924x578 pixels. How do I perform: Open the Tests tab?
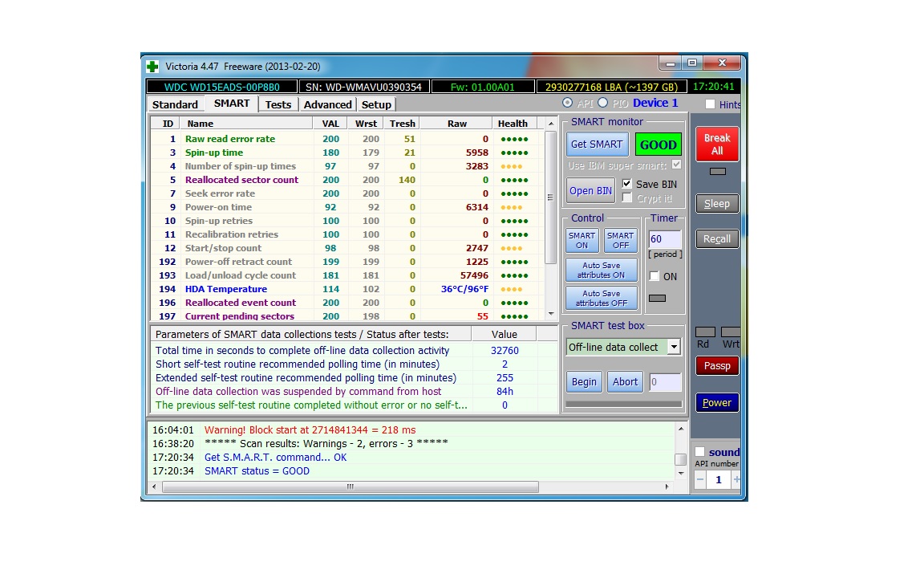click(278, 105)
